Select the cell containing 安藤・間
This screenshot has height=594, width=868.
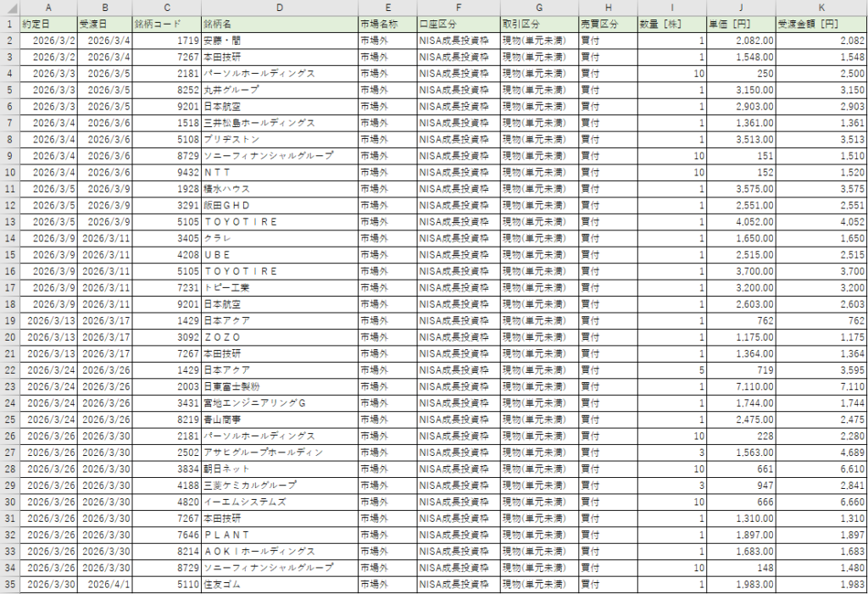(x=279, y=40)
